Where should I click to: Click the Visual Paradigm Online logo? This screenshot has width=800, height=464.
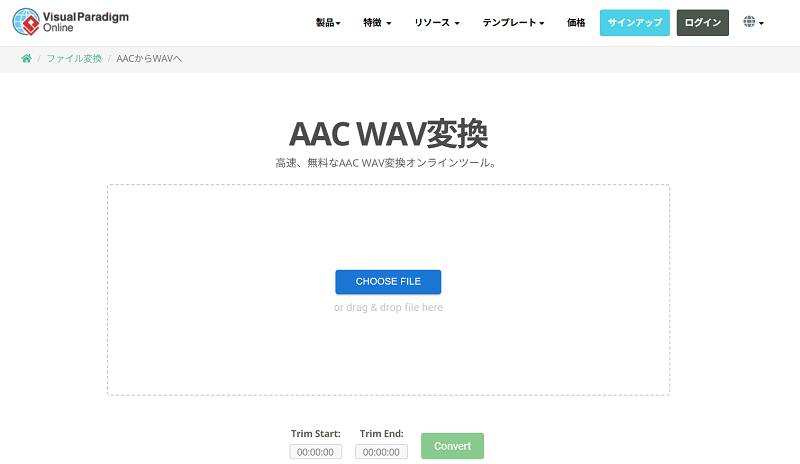70,22
